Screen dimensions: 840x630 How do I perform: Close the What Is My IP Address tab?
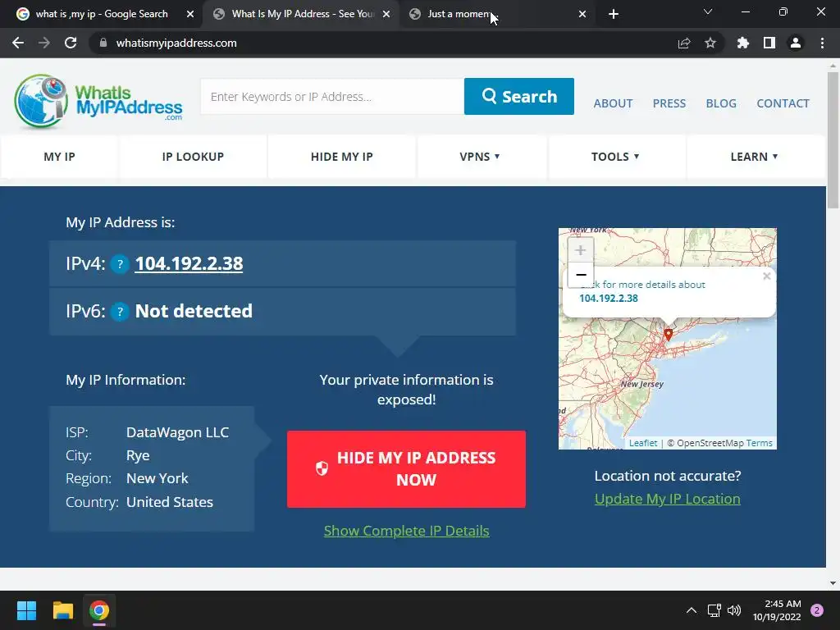tap(386, 14)
